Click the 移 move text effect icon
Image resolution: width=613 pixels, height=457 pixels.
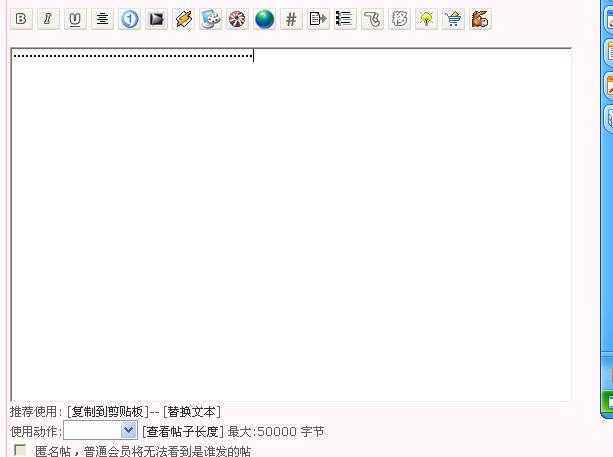click(399, 19)
